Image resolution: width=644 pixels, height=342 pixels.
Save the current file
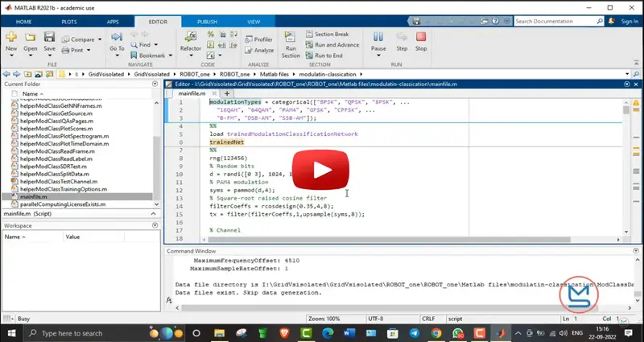point(50,42)
